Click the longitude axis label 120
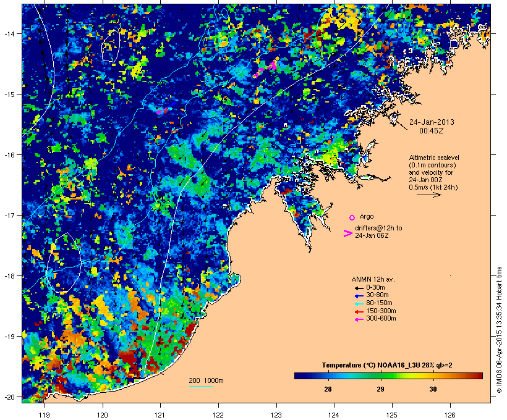This screenshot has height=420, width=507. (103, 415)
